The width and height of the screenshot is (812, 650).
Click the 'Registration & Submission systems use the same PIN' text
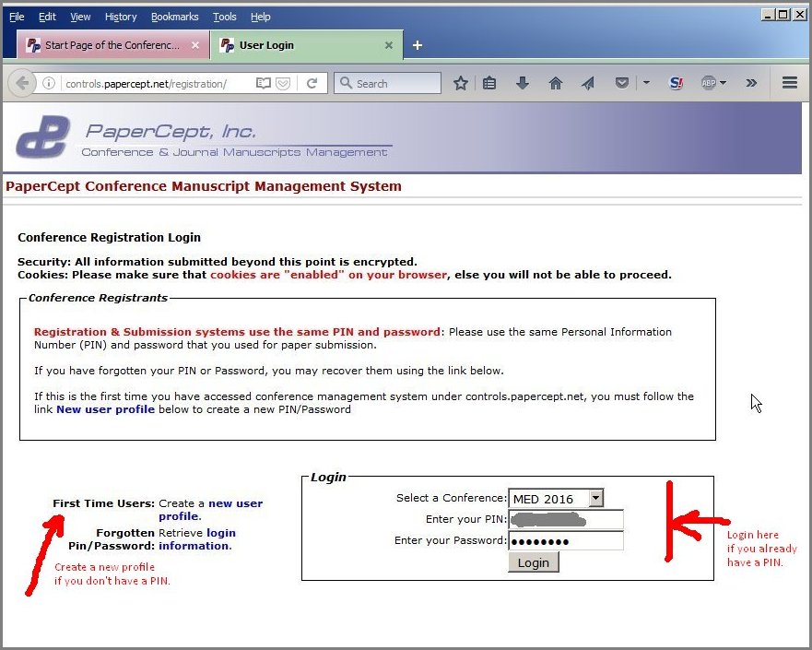point(237,332)
